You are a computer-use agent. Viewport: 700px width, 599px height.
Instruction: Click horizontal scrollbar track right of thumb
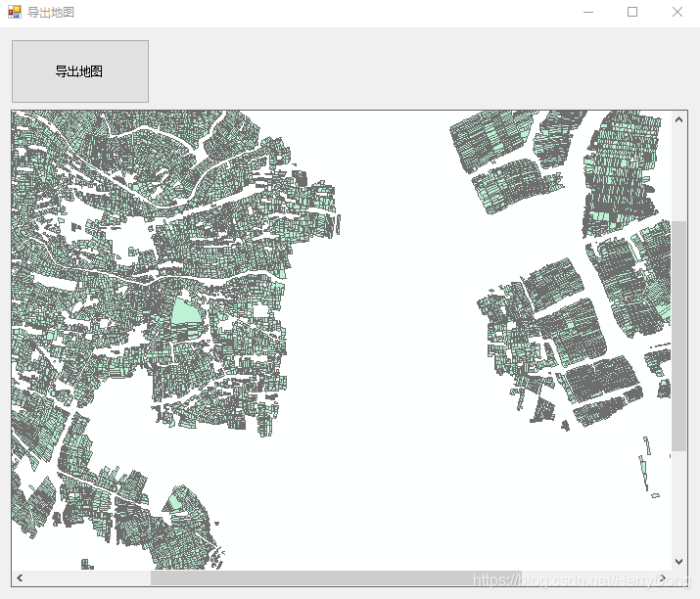(x=597, y=578)
